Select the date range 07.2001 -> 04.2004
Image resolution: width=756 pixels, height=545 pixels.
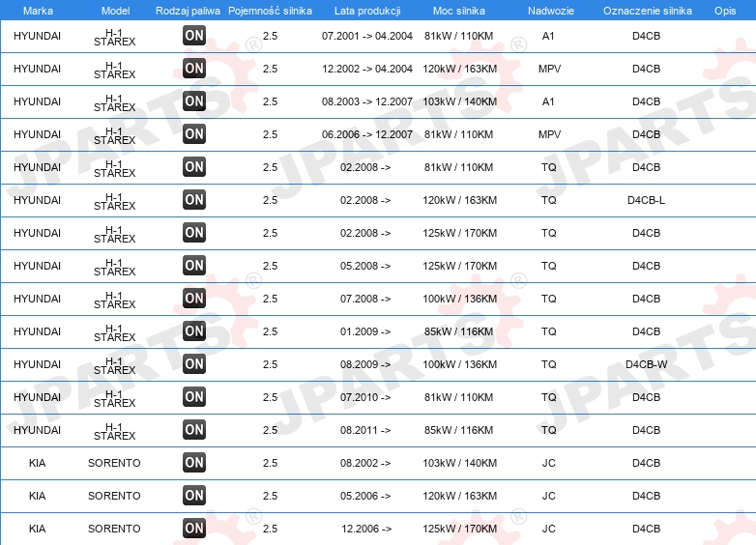tap(367, 36)
